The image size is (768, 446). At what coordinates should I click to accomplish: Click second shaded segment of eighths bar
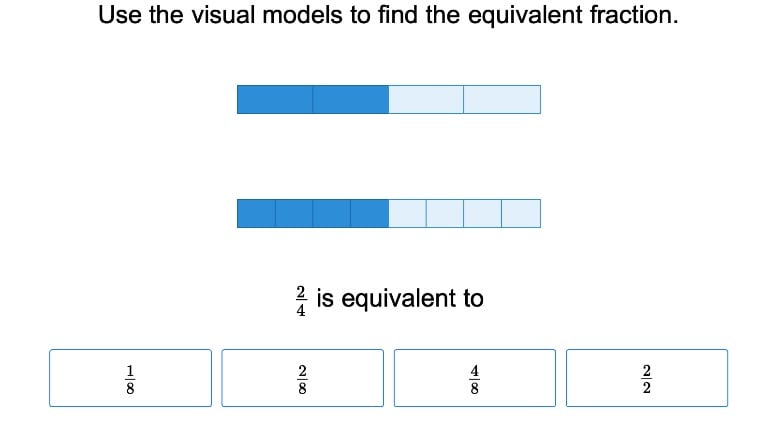[x=294, y=213]
